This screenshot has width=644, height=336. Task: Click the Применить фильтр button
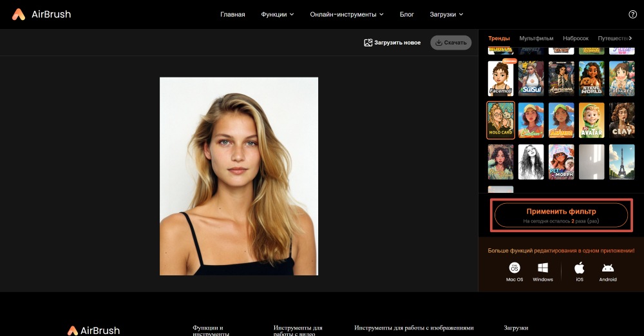561,215
